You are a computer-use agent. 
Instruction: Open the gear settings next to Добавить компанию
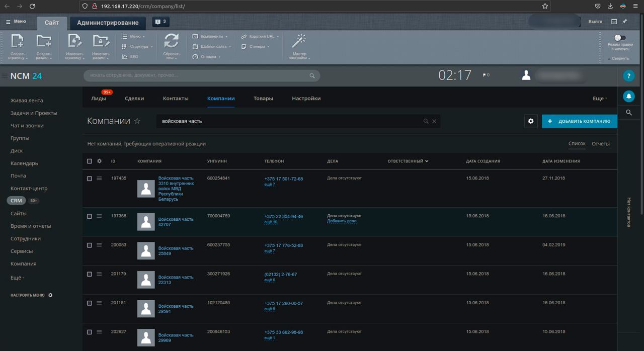coord(531,121)
